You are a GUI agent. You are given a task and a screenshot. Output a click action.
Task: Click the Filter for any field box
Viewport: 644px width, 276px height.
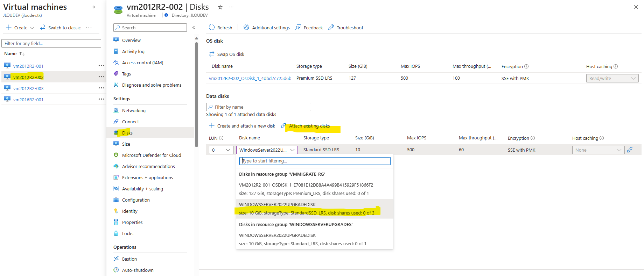point(51,43)
